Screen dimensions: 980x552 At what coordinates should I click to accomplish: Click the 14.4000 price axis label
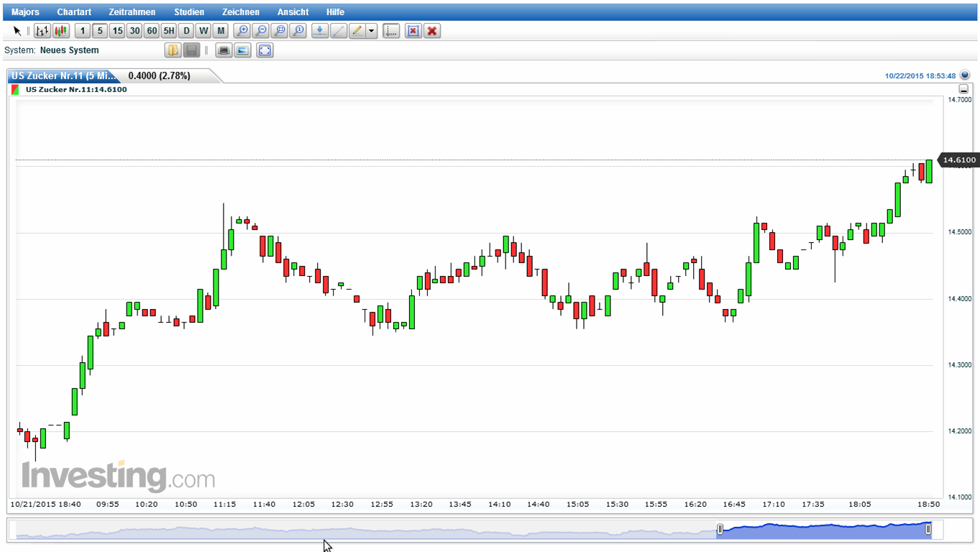click(x=960, y=299)
